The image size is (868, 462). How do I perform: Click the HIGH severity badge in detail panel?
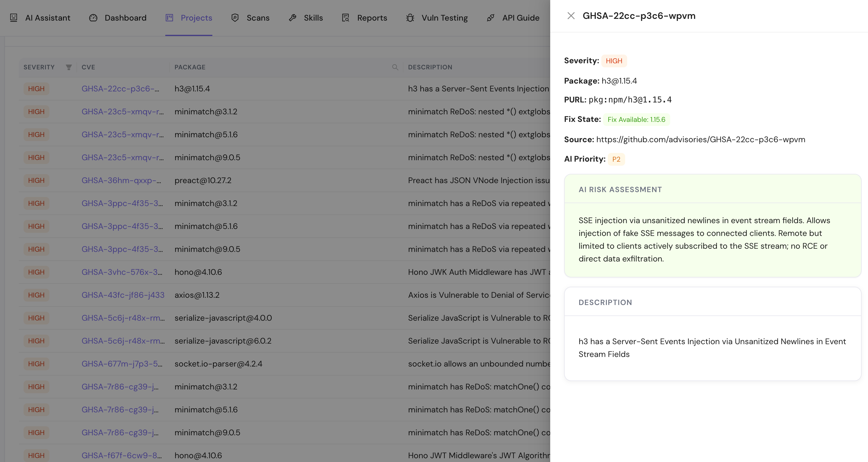pyautogui.click(x=614, y=61)
